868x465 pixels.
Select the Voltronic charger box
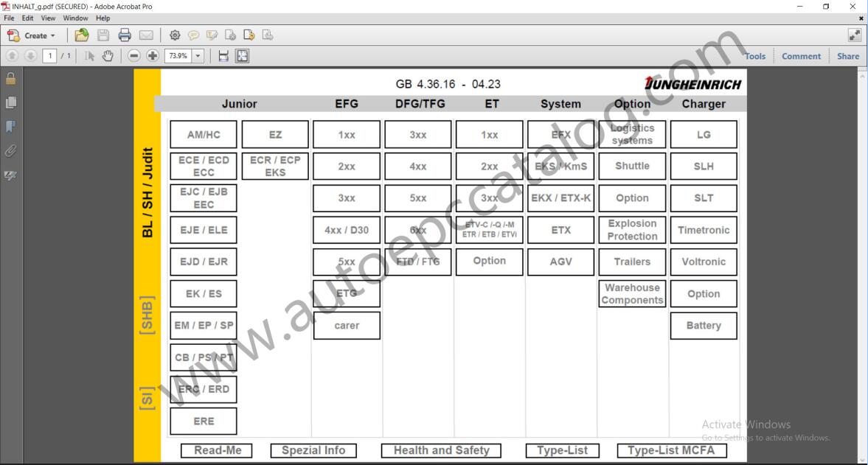coord(704,262)
